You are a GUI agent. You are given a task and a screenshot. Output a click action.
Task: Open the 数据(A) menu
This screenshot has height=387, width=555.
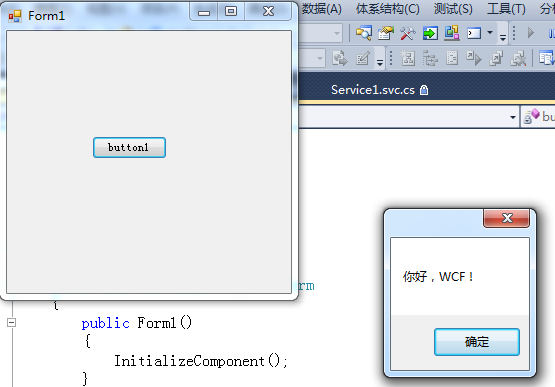[x=321, y=9]
